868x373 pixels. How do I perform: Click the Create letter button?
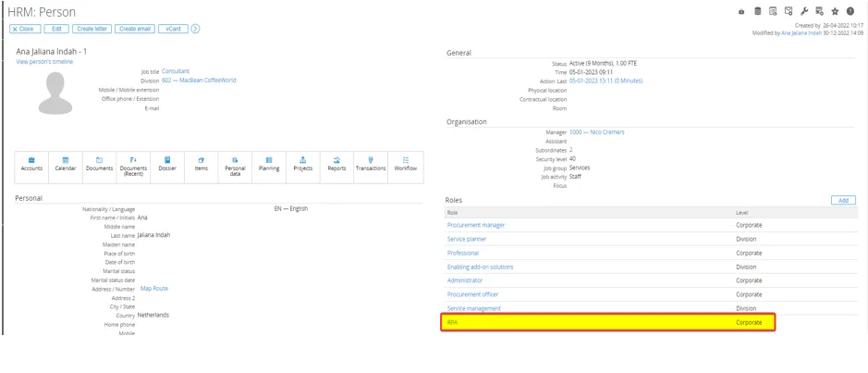coord(92,29)
